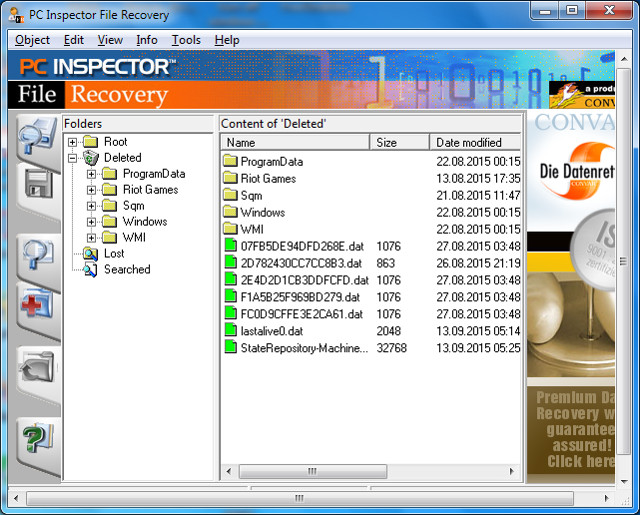
Task: Open the Tools menu
Action: tap(185, 40)
